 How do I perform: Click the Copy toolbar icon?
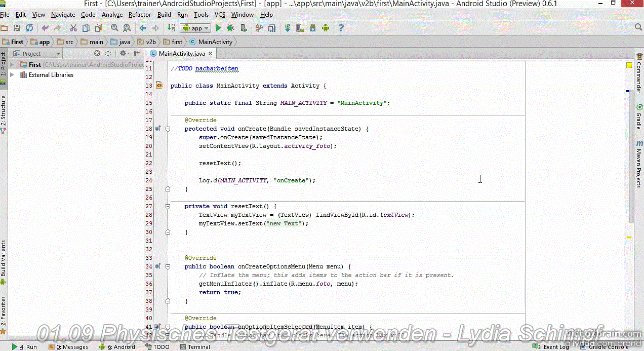[x=86, y=28]
